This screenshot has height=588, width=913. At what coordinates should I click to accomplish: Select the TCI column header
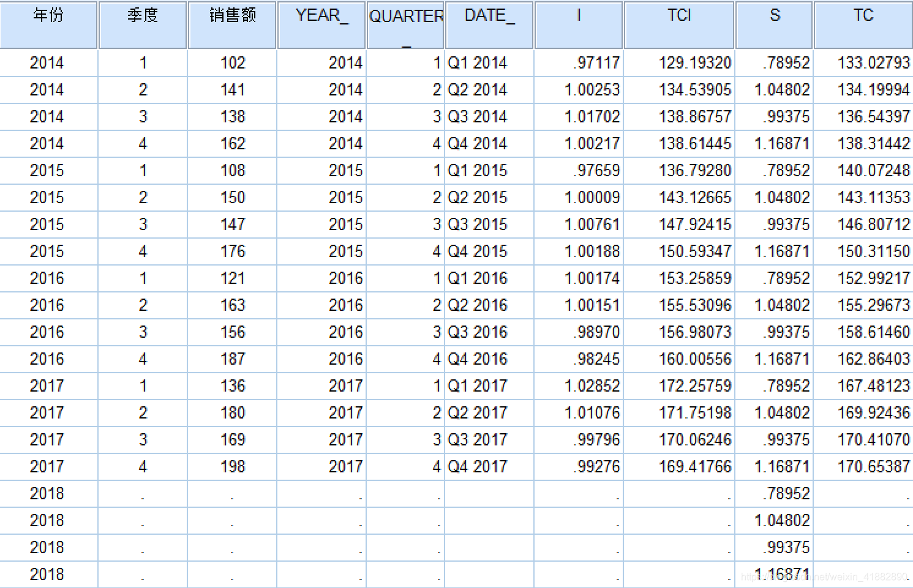click(679, 24)
